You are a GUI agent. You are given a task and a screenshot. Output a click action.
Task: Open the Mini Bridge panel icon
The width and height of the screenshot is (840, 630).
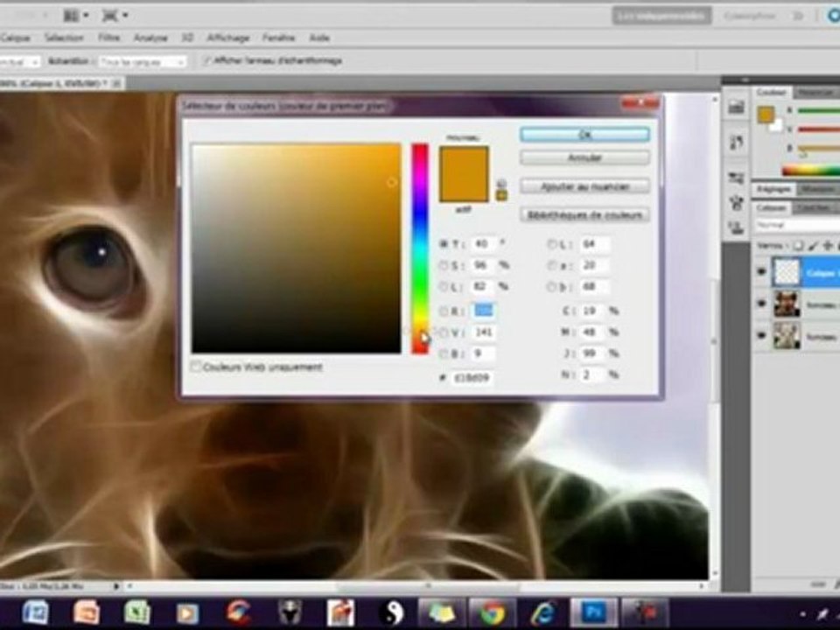coord(736,107)
